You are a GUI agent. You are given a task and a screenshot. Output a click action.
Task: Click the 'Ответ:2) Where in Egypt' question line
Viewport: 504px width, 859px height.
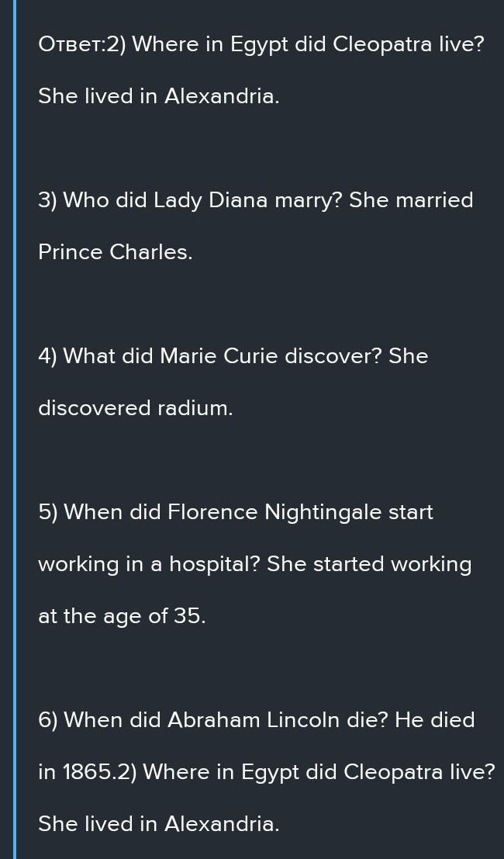coord(261,45)
